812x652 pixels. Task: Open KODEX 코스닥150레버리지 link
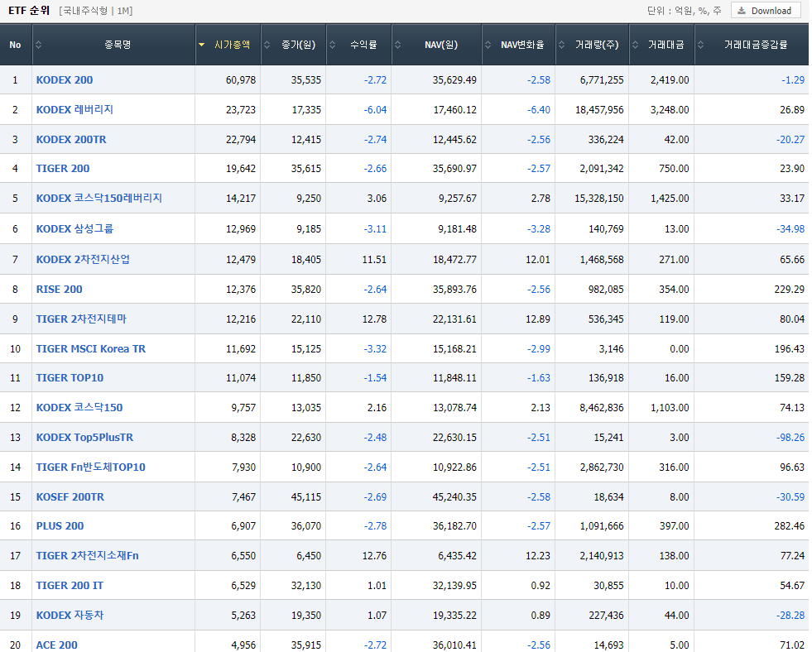click(98, 199)
